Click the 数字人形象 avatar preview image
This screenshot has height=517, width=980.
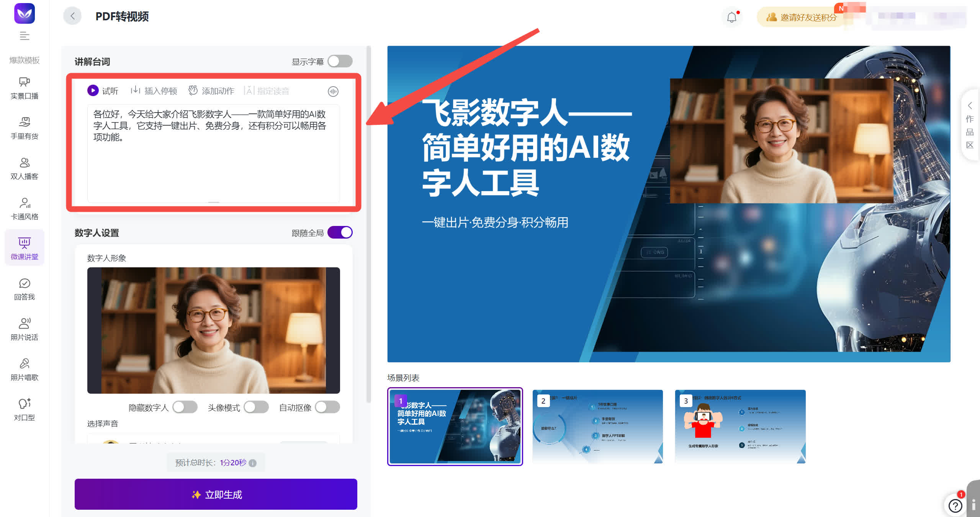tap(214, 330)
